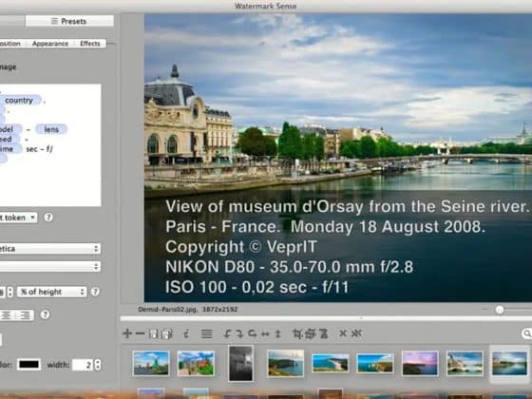
Task: Open help next to token dropdown
Action: [x=48, y=218]
